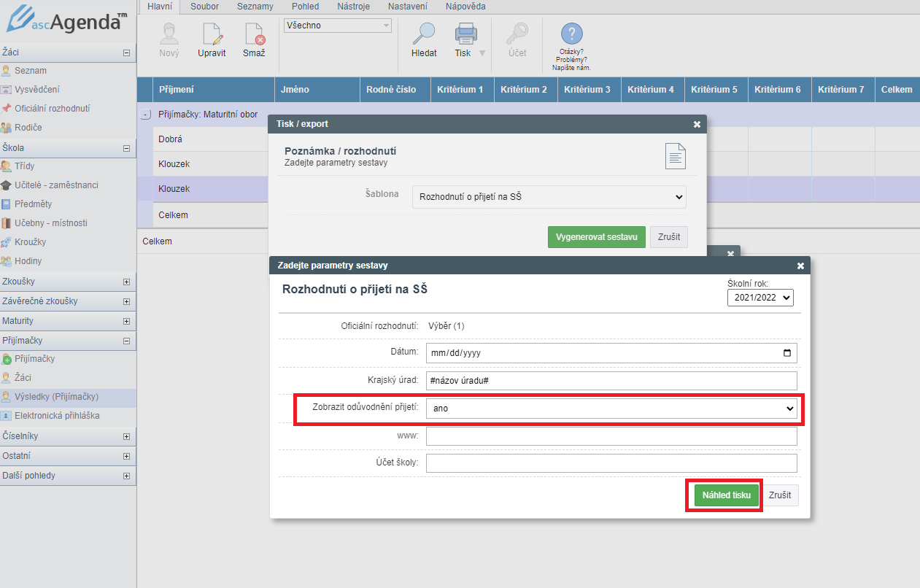The image size is (920, 588).
Task: Switch to the Nástroje tab
Action: click(x=353, y=7)
